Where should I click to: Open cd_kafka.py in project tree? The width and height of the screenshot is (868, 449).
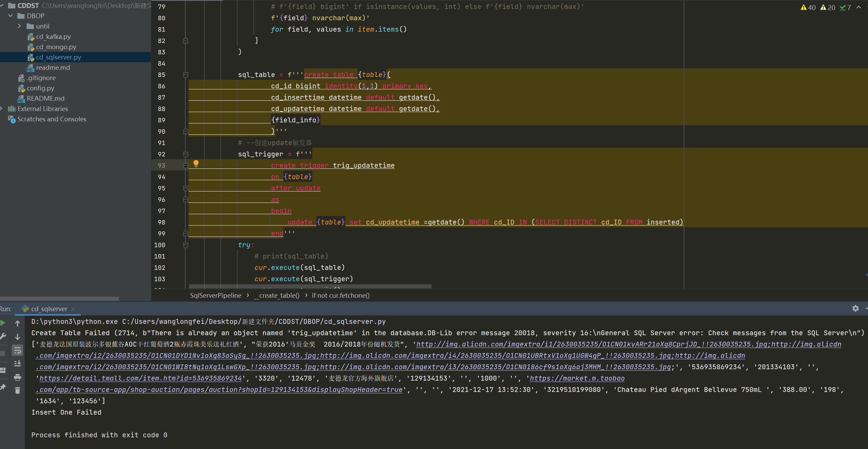pyautogui.click(x=53, y=36)
